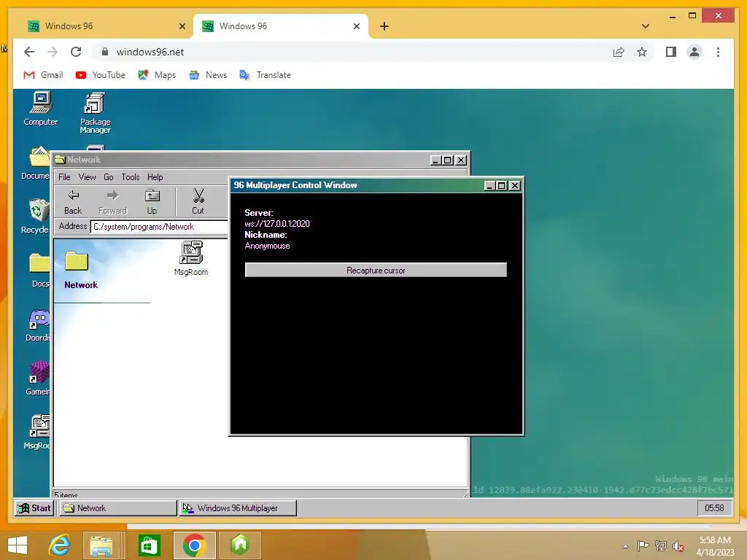747x560 pixels.
Task: Show hidden system tray icons
Action: 625,546
